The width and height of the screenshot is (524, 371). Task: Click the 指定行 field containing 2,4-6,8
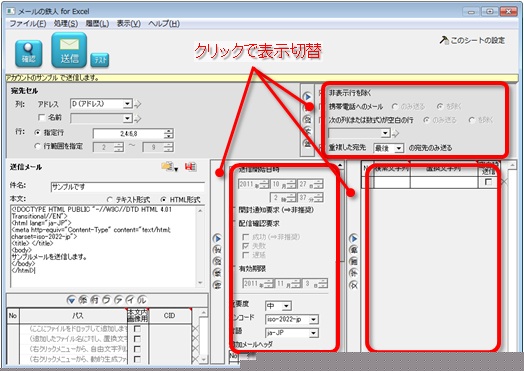point(128,134)
